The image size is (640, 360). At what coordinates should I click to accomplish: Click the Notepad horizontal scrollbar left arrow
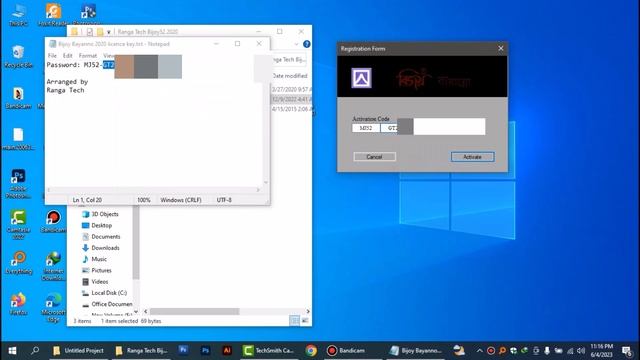click(49, 190)
